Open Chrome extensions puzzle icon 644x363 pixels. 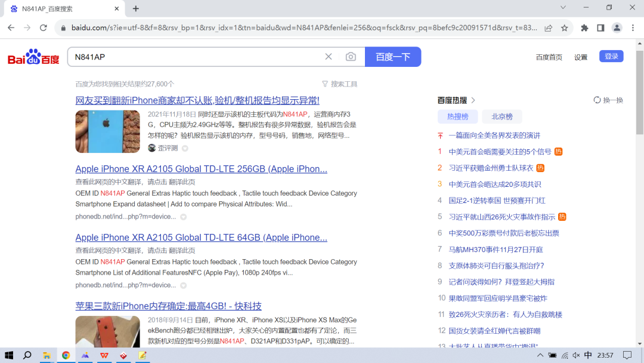point(584,28)
